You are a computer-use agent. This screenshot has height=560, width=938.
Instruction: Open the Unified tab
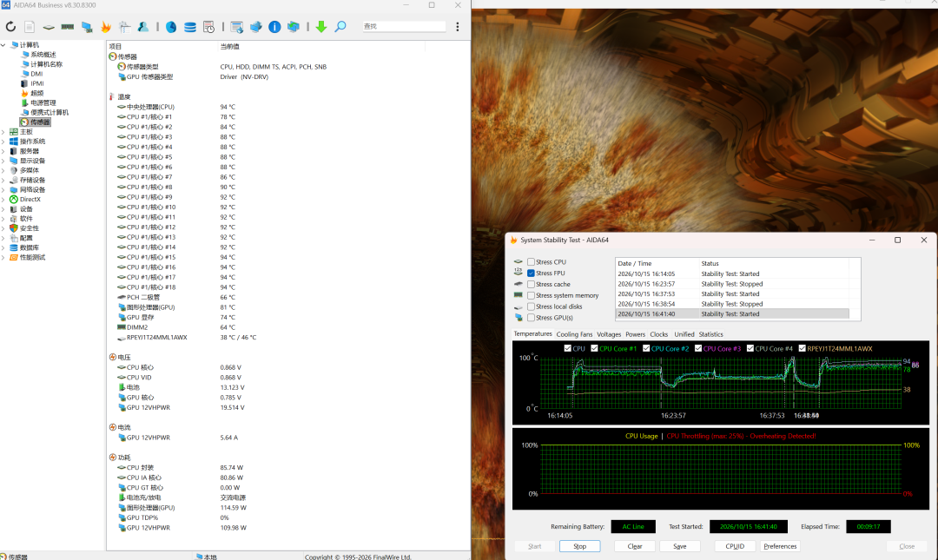pyautogui.click(x=684, y=334)
